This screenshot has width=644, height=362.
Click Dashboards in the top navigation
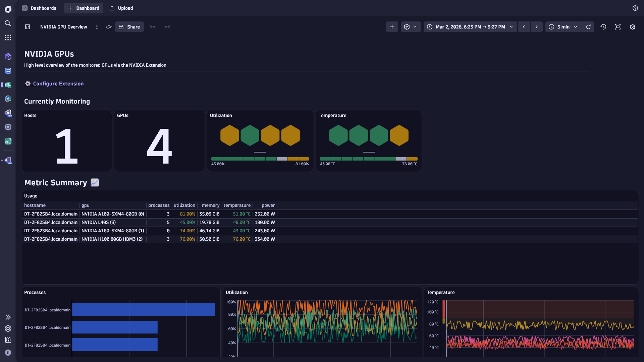tap(44, 8)
